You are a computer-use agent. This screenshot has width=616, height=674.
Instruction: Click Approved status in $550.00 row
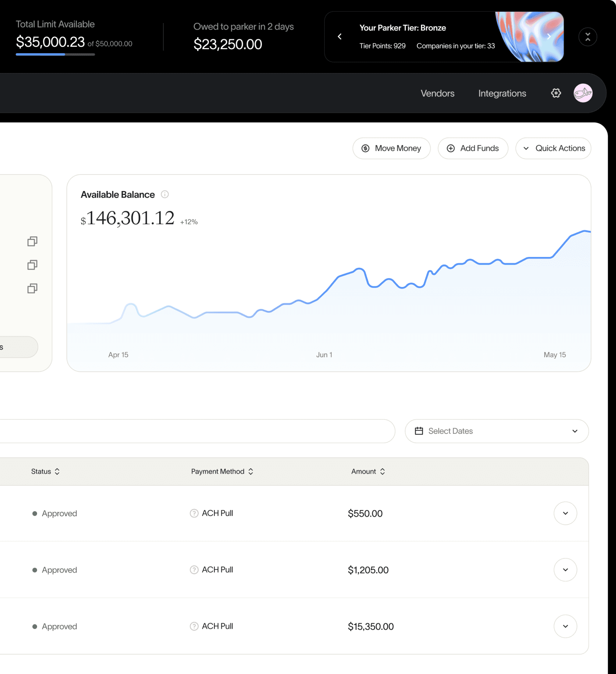(x=59, y=514)
